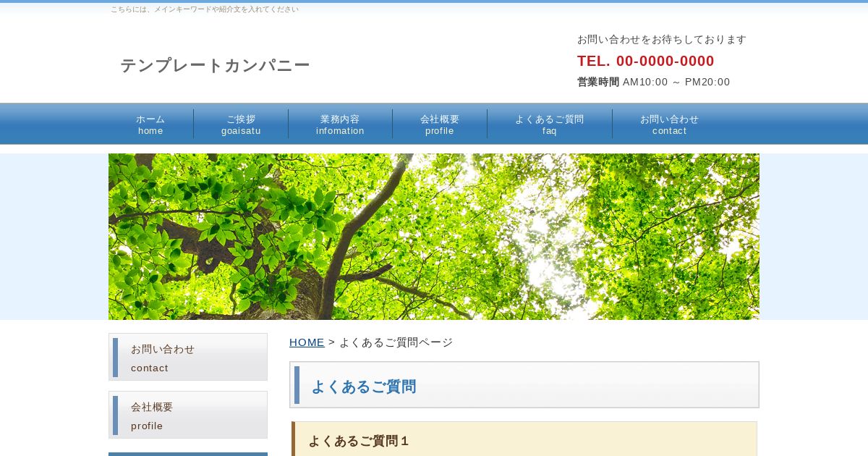Click the HOME breadcrumb link
Image resolution: width=868 pixels, height=456 pixels.
click(307, 342)
